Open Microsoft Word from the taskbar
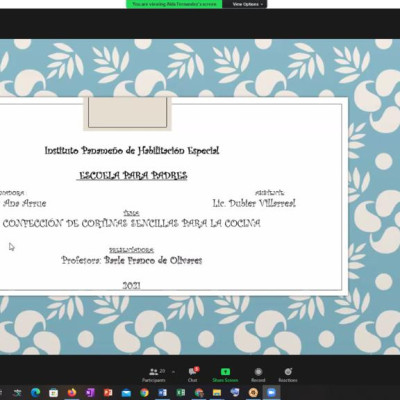 (163, 393)
